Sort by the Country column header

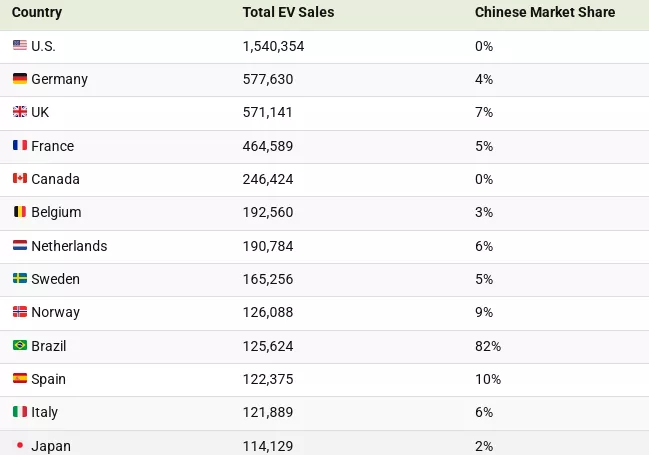click(x=37, y=13)
